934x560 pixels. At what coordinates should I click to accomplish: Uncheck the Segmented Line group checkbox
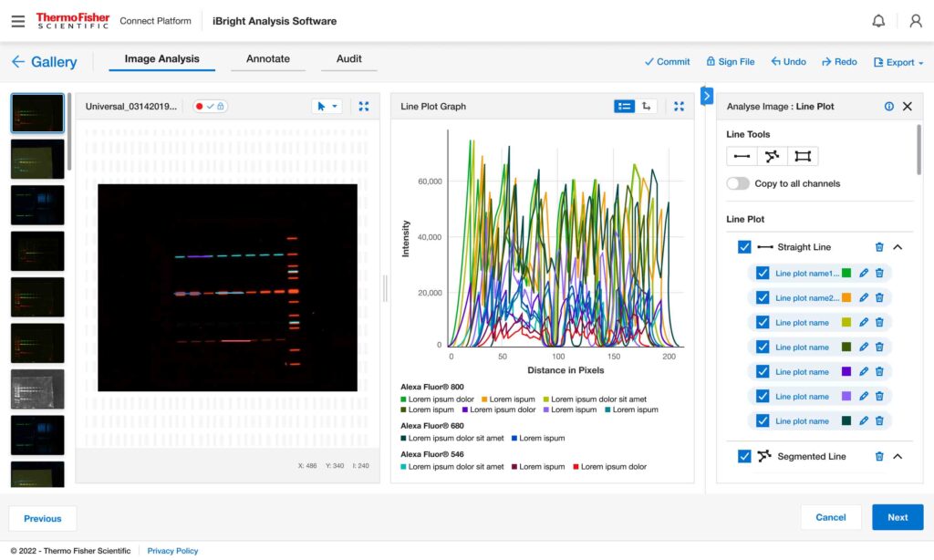tap(744, 456)
